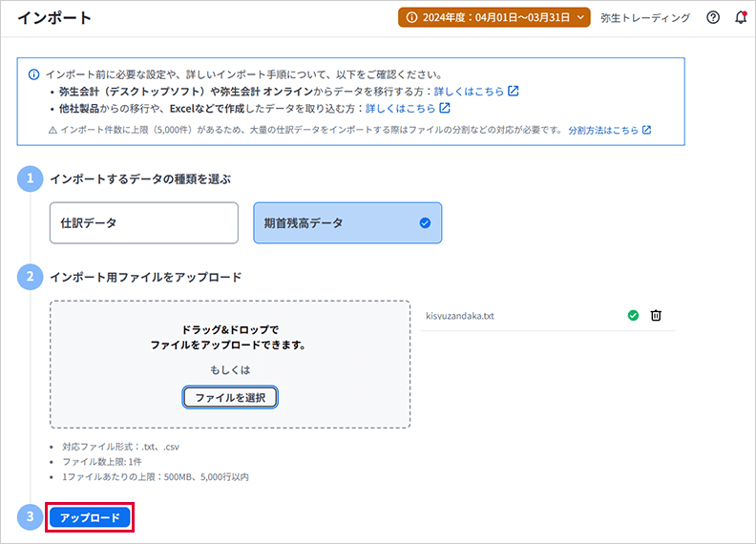Click green check icon beside kisyuzandaka.txt
Viewport: 756px width, 544px height.
633,316
